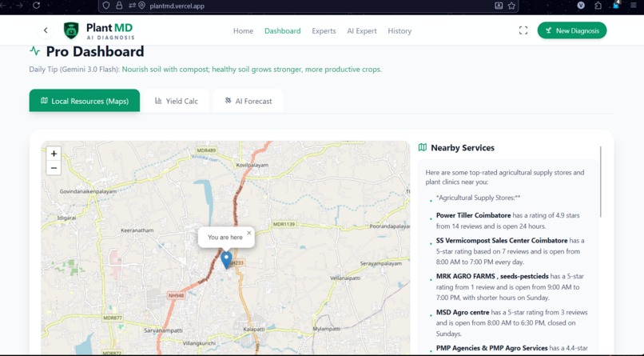Click the 'You are here' popup text
644x356 pixels.
pos(225,237)
